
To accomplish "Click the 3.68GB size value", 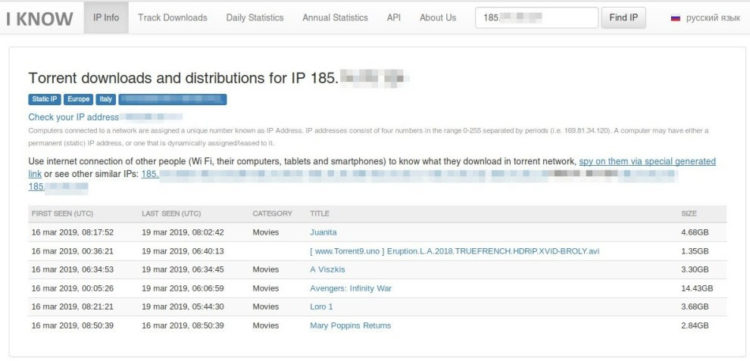I will [695, 307].
